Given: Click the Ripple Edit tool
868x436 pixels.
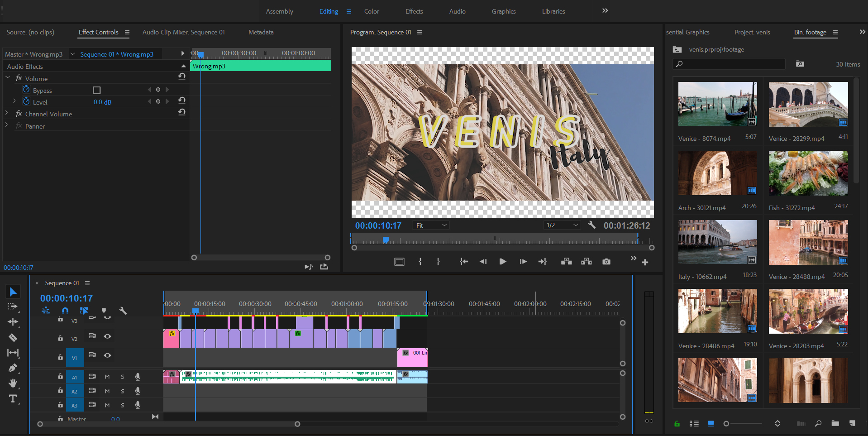Looking at the screenshot, I should [x=13, y=322].
